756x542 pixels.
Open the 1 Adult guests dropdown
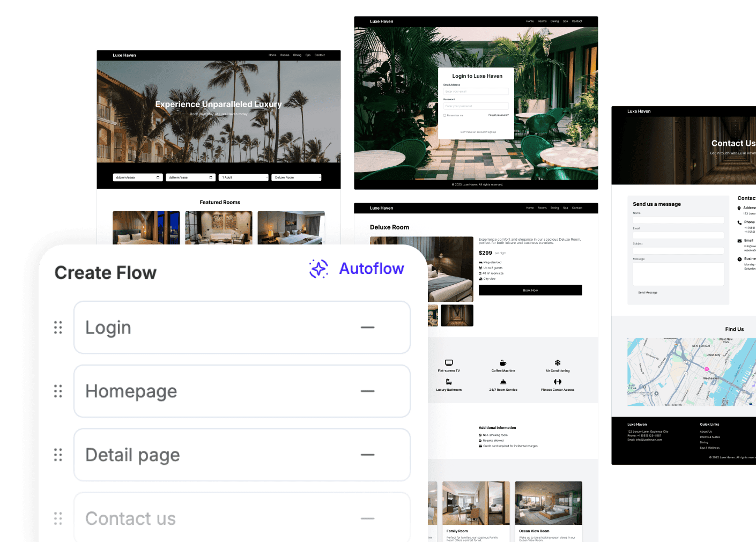pyautogui.click(x=243, y=177)
